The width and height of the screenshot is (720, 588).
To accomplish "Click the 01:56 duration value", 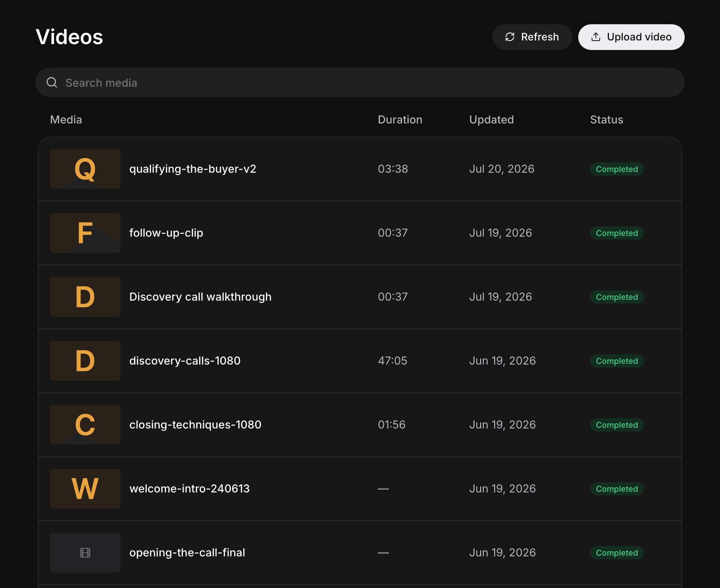I will point(392,425).
